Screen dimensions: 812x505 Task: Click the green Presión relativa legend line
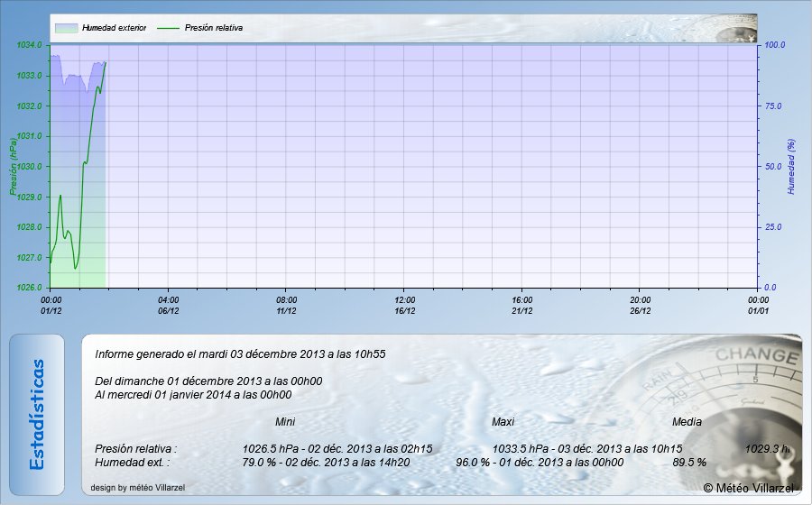point(168,28)
